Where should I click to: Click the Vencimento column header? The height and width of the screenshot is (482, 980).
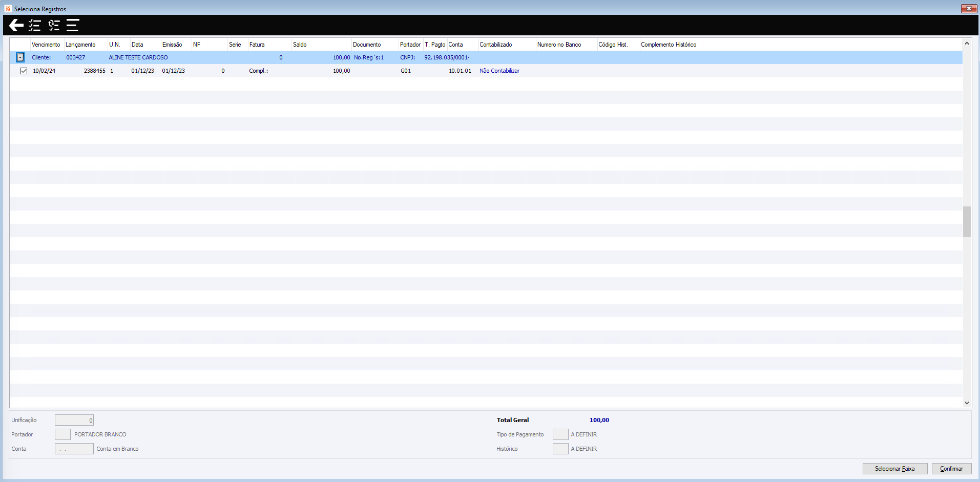[x=46, y=45]
